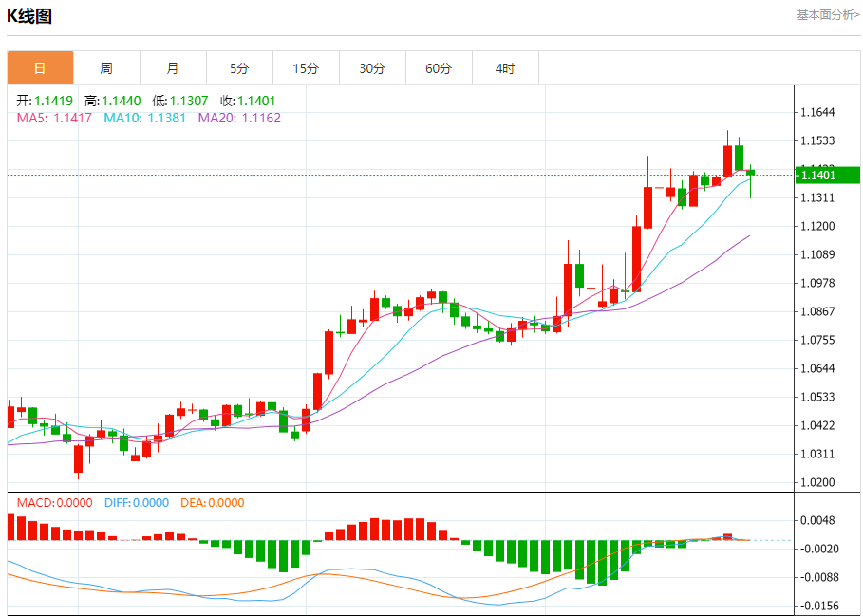Click the 1.1089 price axis label
This screenshot has width=863, height=616.
(x=819, y=254)
